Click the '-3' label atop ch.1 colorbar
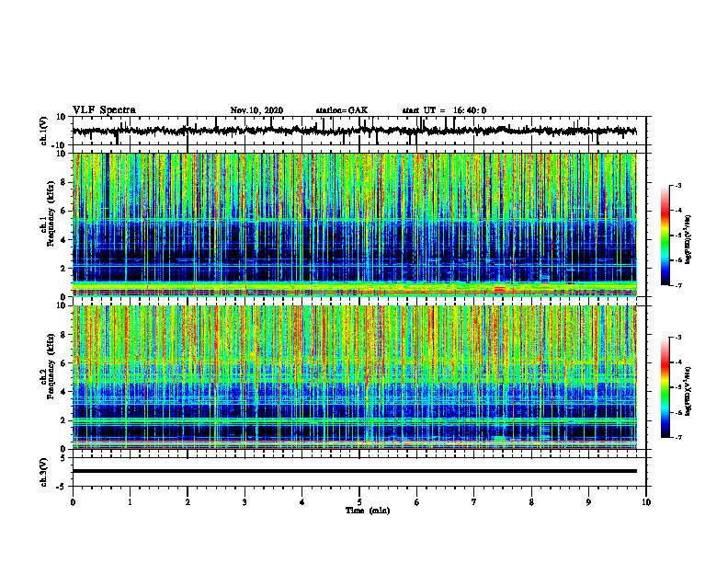 click(678, 185)
